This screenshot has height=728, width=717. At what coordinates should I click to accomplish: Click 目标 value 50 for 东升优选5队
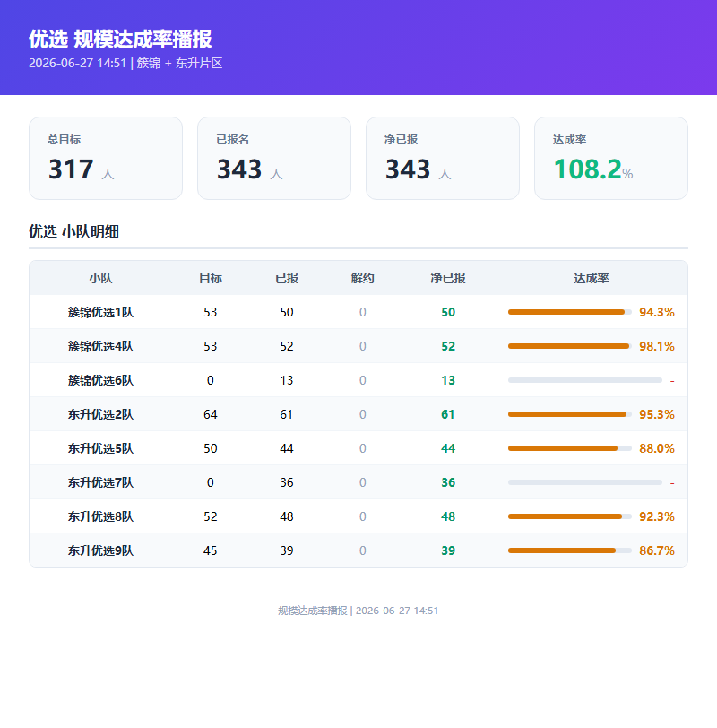(x=211, y=448)
